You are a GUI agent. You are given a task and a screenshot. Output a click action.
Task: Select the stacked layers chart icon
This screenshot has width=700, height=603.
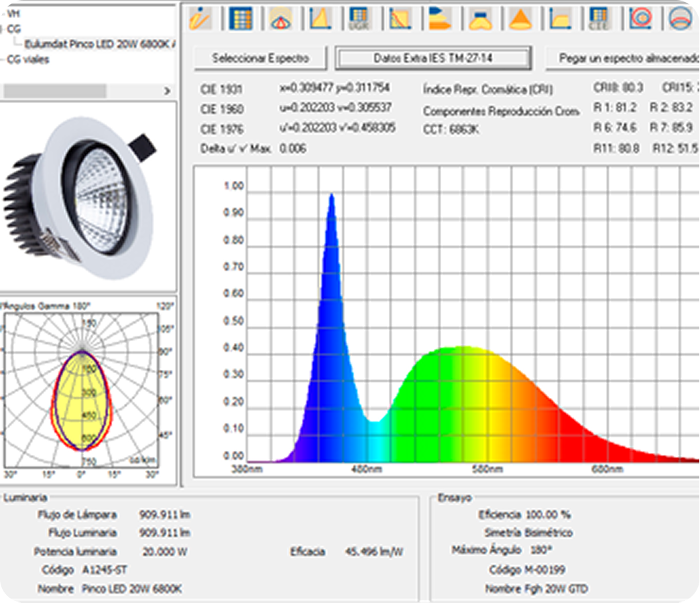(439, 18)
